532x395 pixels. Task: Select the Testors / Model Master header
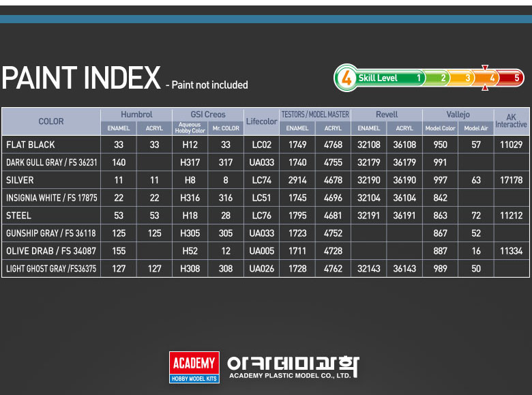(315, 115)
